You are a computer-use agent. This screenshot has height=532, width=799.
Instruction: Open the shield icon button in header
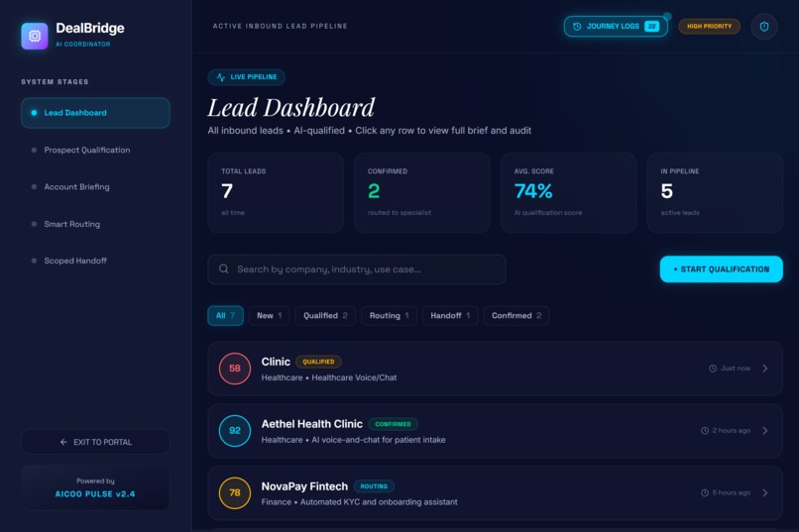click(764, 27)
